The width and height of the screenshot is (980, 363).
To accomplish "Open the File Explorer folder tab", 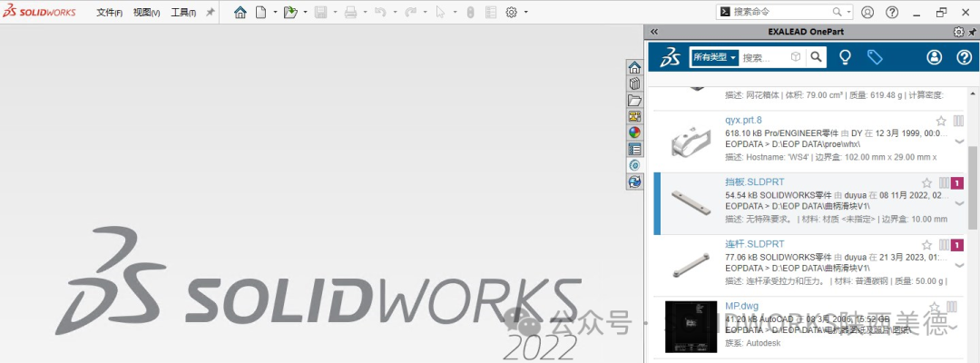I will (x=634, y=100).
